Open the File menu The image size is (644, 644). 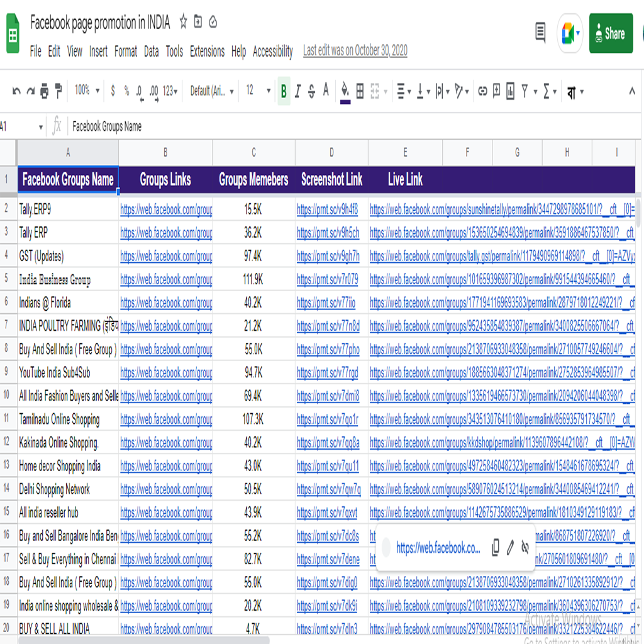coord(35,52)
